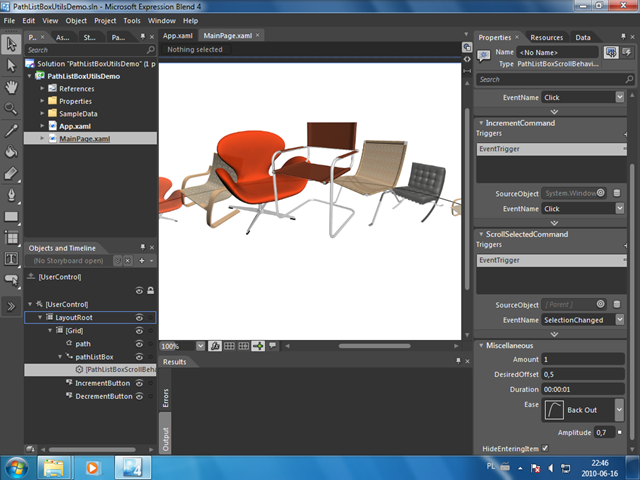
Task: Toggle annotations button below artboard
Action: (x=272, y=346)
